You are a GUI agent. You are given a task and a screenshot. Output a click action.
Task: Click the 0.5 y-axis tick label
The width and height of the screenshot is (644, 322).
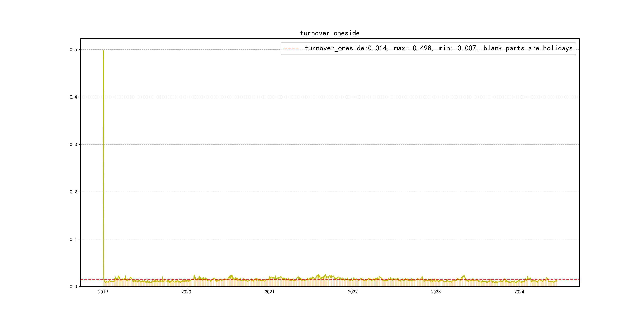pos(73,50)
